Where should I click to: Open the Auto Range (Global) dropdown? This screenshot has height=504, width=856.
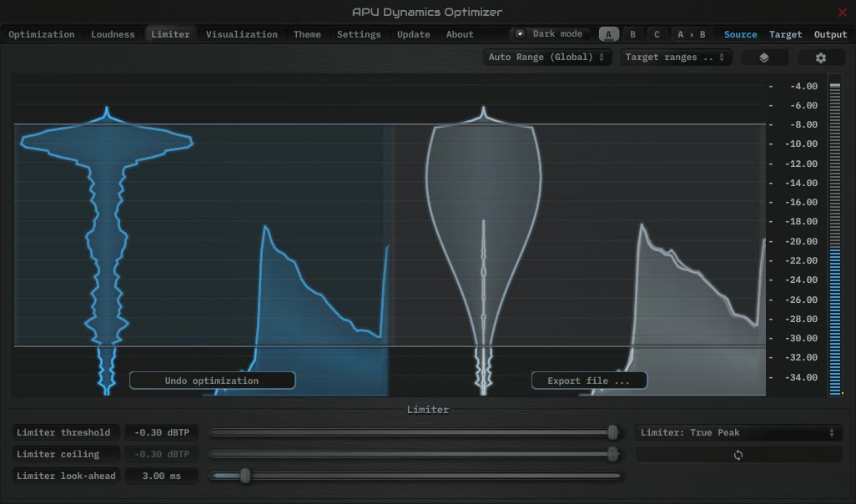click(x=546, y=58)
